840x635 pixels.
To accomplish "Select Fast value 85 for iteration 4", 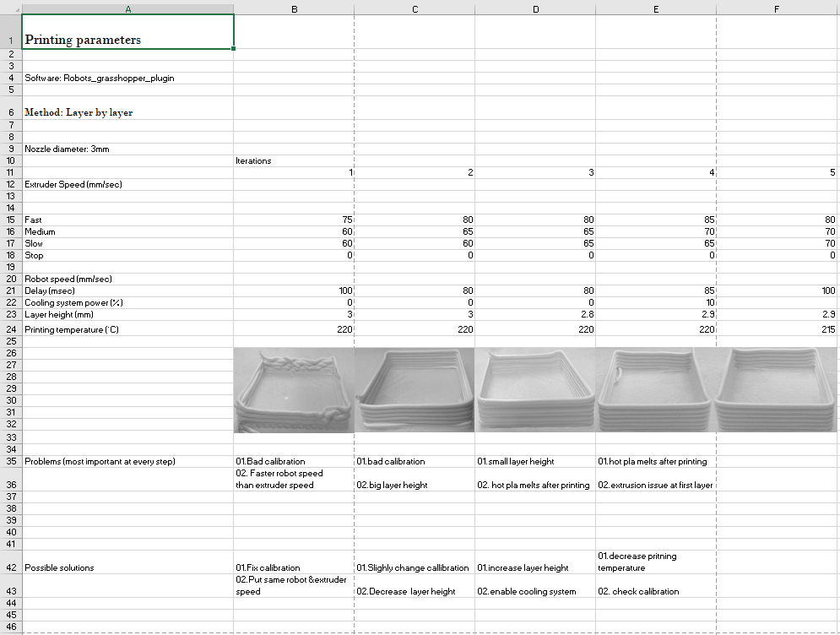I will (x=656, y=220).
